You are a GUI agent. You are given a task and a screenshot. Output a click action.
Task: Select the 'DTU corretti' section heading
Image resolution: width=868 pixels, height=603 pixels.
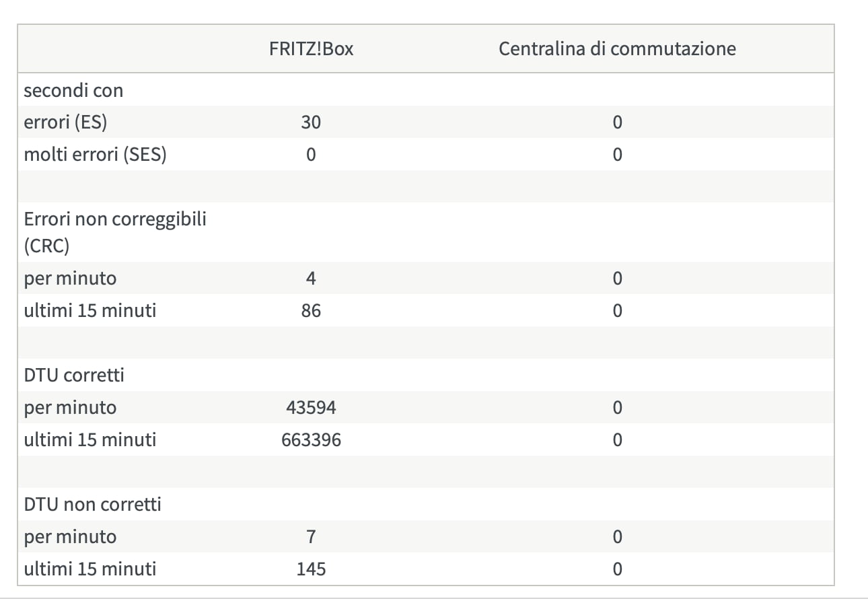click(x=74, y=375)
